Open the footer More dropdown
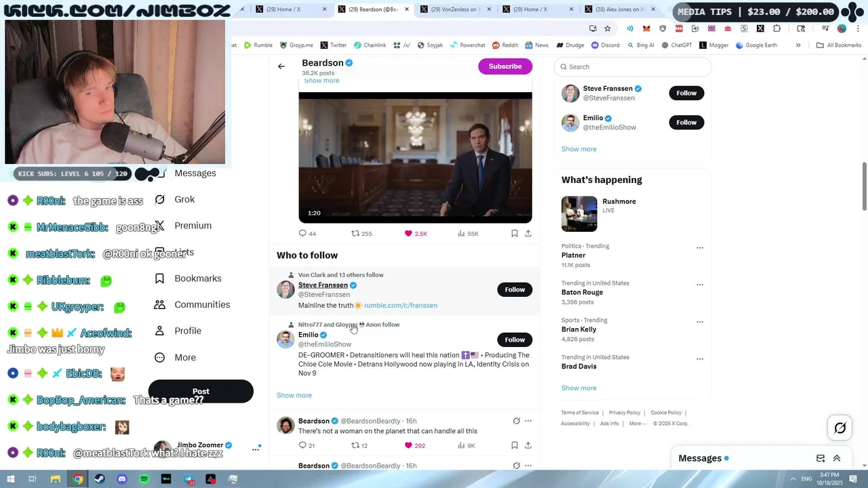The image size is (868, 488). click(x=637, y=424)
